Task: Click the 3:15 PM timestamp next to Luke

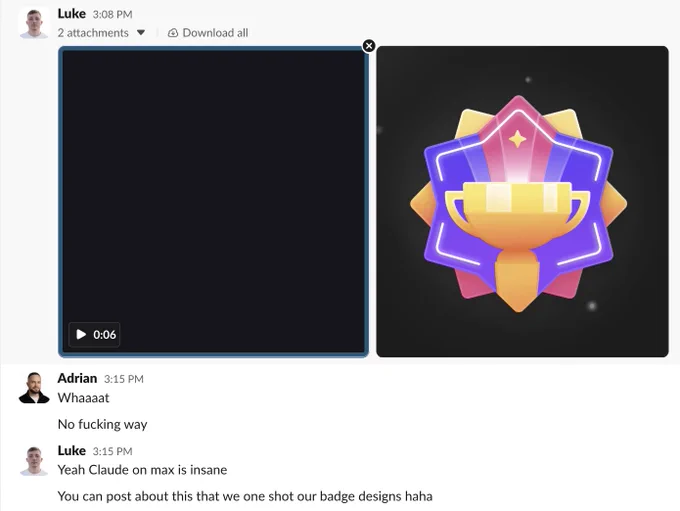Action: [x=112, y=452]
